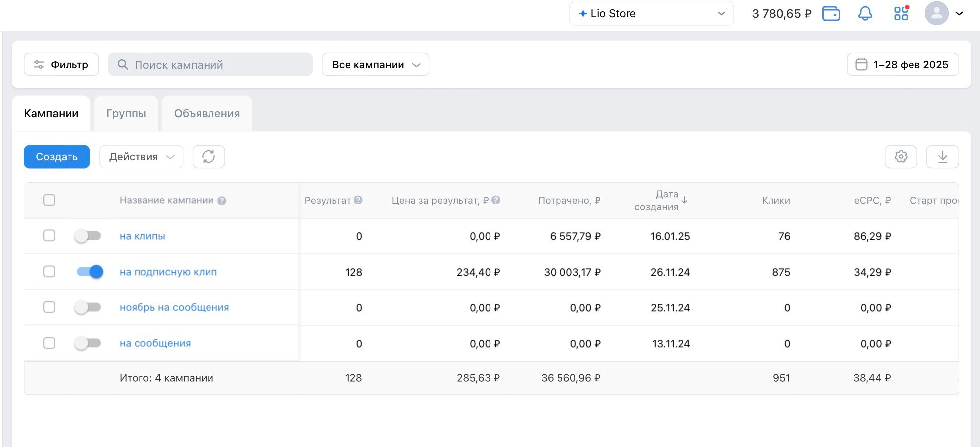Disable the 'на подписную клип' campaign toggle
Image resolution: width=980 pixels, height=447 pixels.
(90, 272)
